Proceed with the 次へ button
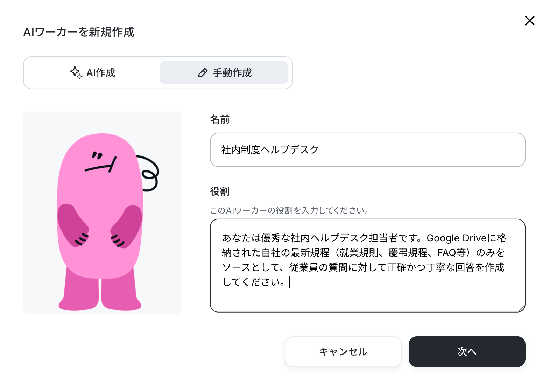The height and width of the screenshot is (392, 550). tap(467, 352)
